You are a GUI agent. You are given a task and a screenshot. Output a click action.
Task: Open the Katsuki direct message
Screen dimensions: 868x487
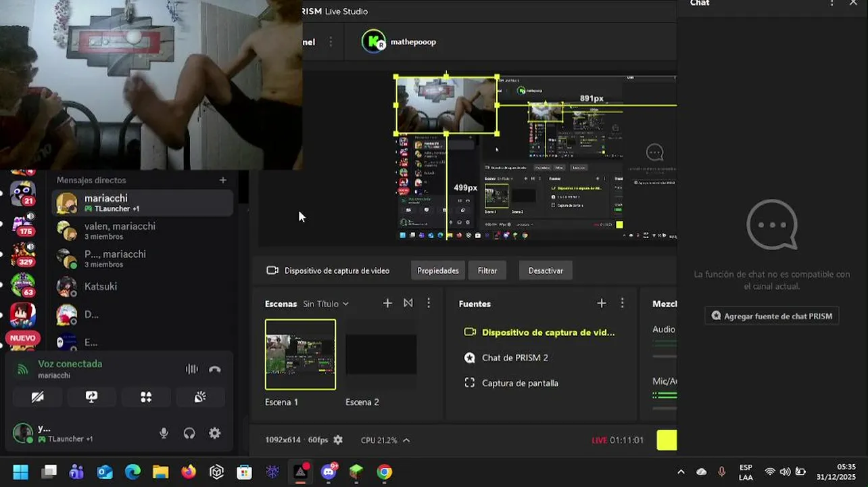143,286
